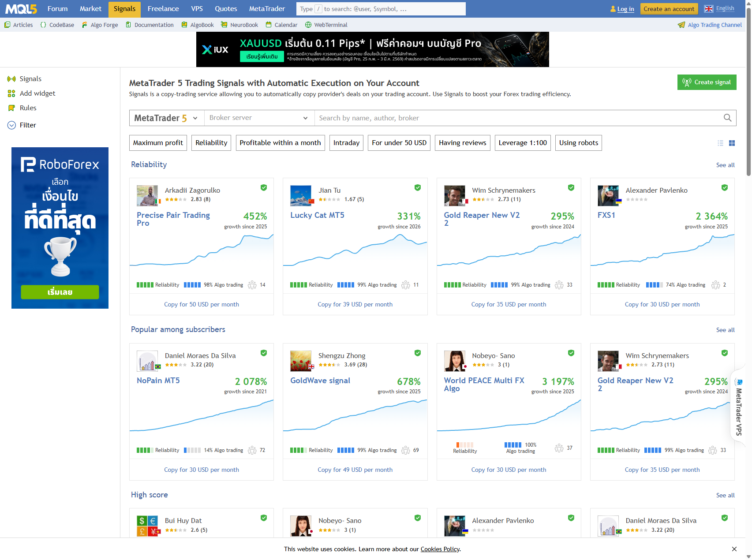This screenshot has height=560, width=752.
Task: Open the Calendar link
Action: pos(281,25)
